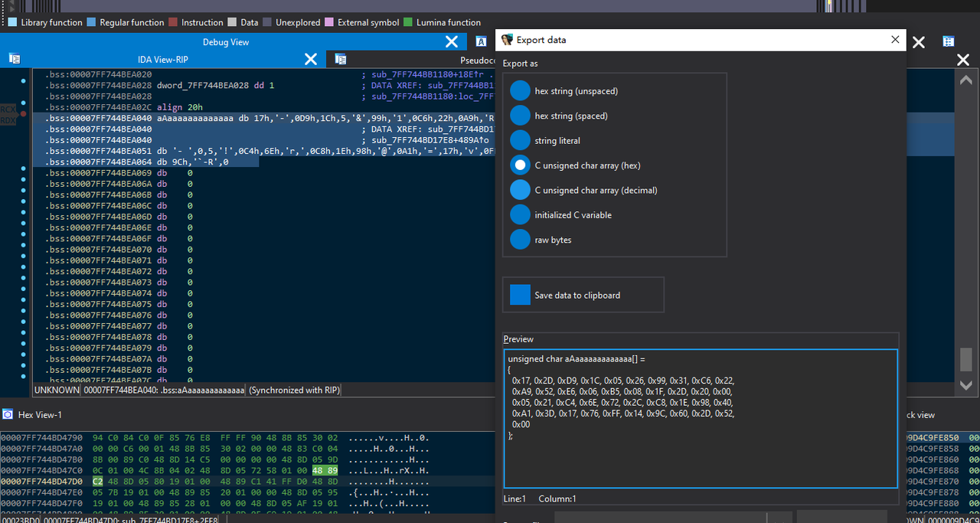Activate the Hex View-1 tab
980x523 pixels.
pos(40,414)
